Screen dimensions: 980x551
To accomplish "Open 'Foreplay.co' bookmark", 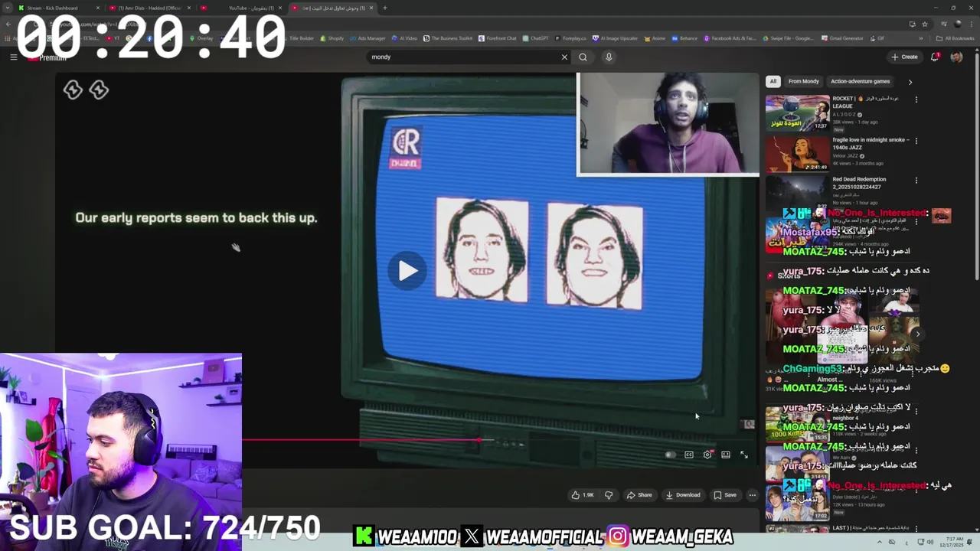I will click(x=572, y=38).
